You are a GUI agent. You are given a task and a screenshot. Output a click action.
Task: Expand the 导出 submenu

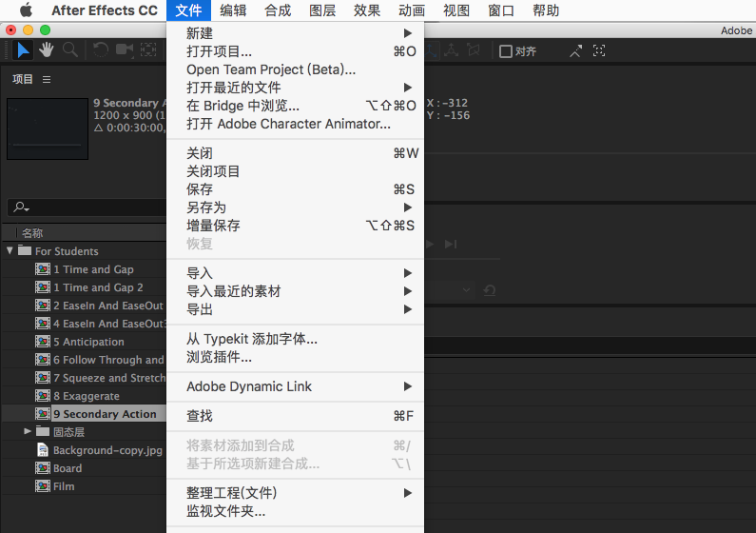point(295,309)
